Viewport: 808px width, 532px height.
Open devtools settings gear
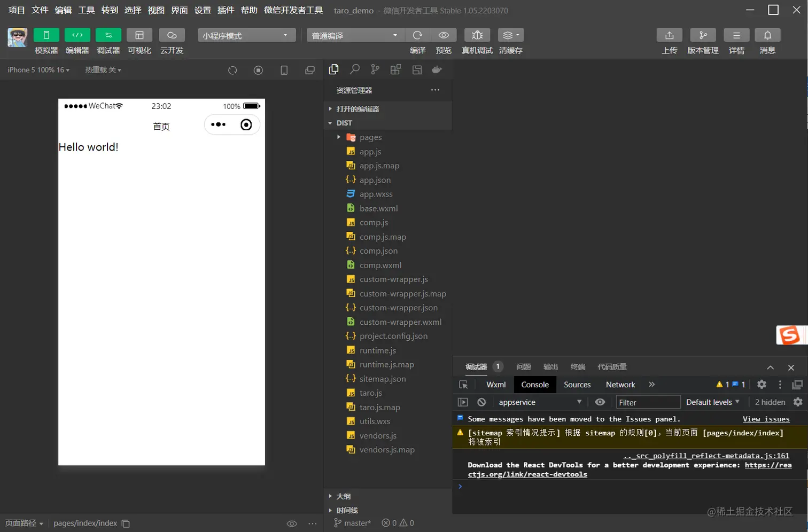(x=762, y=385)
